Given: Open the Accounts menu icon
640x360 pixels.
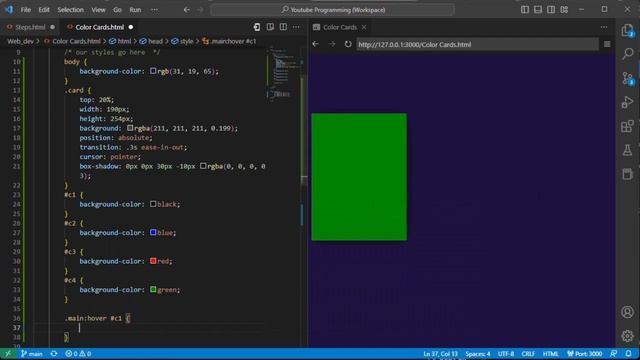Looking at the screenshot, I should point(627,312).
